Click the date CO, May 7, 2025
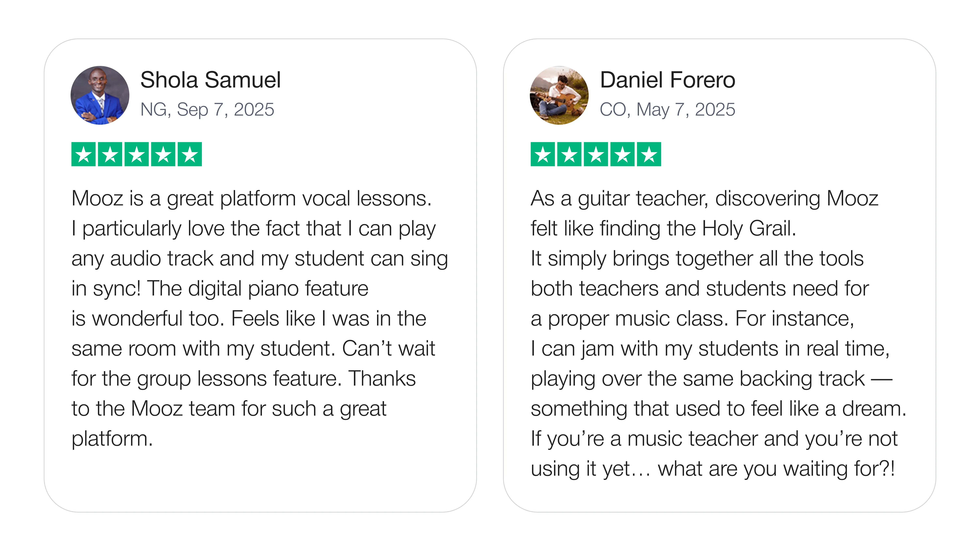This screenshot has height=551, width=980. tap(667, 110)
